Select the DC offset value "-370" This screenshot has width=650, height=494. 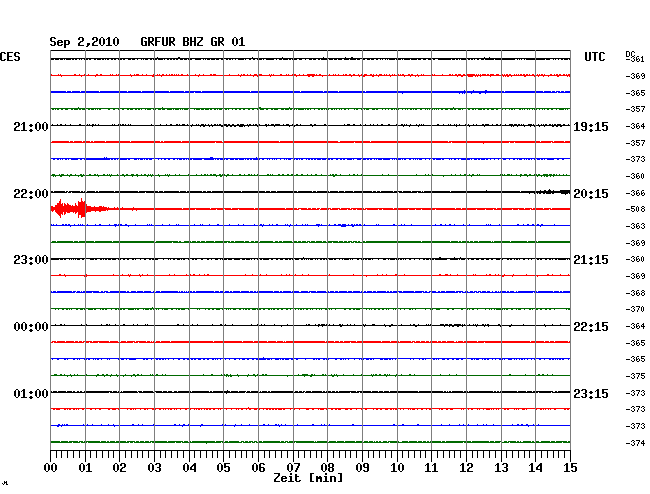[635, 309]
